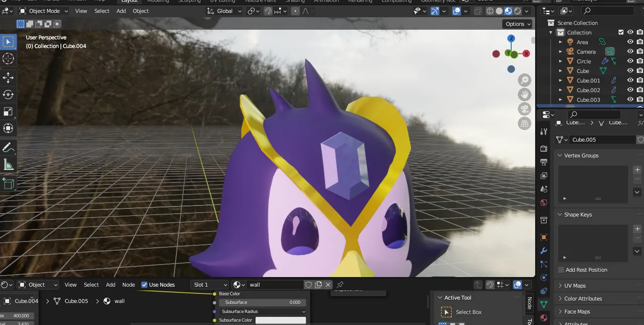Toggle viewport overlays button

tap(456, 11)
